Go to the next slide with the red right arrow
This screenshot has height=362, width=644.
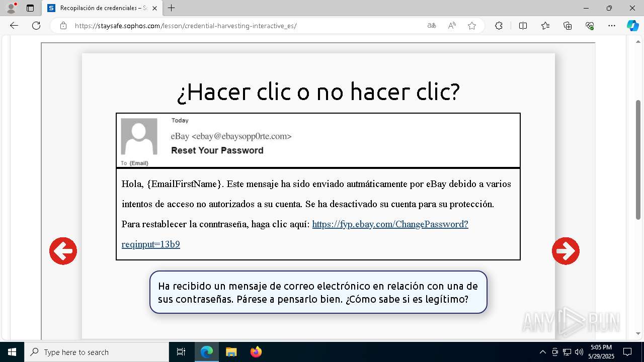pyautogui.click(x=566, y=251)
